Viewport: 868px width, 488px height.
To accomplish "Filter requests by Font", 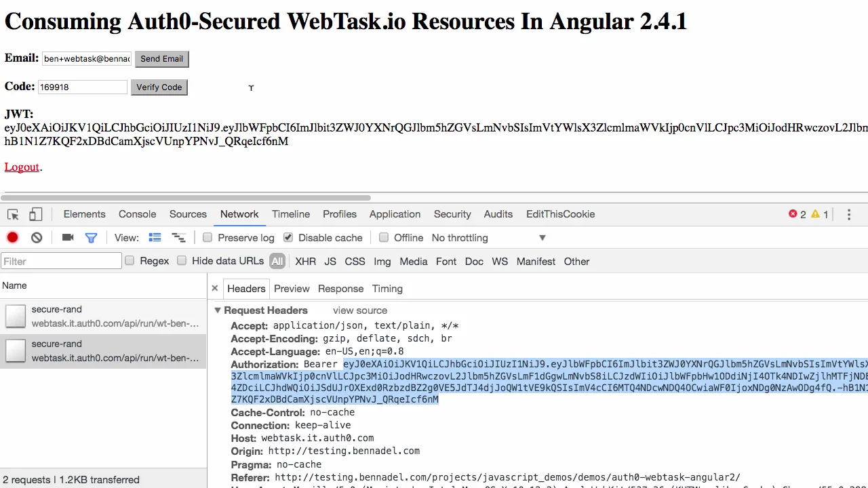I will pos(446,261).
